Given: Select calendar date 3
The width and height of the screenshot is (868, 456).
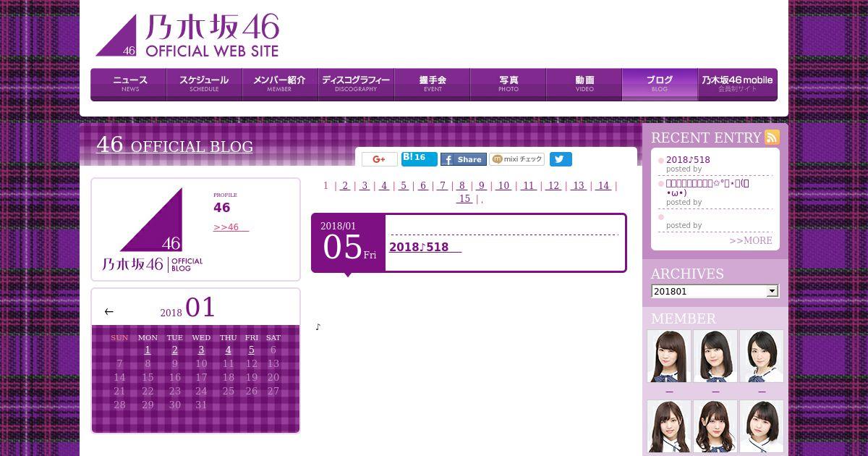Looking at the screenshot, I should coord(201,350).
